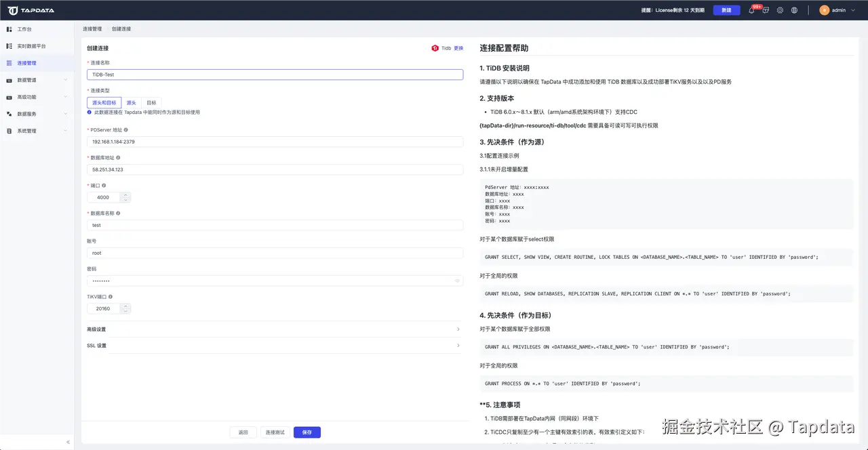
Task: Click the 密码 input field
Action: (275, 281)
